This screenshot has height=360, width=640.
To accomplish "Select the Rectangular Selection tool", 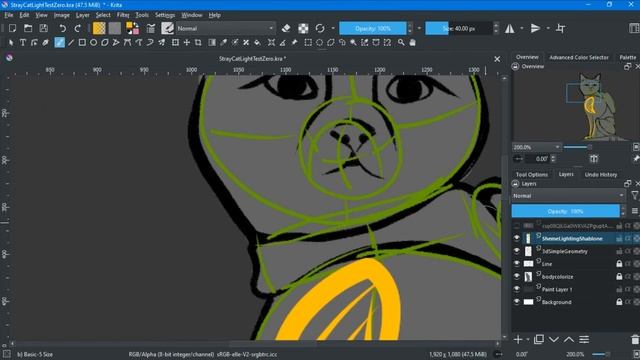I will coord(308,42).
